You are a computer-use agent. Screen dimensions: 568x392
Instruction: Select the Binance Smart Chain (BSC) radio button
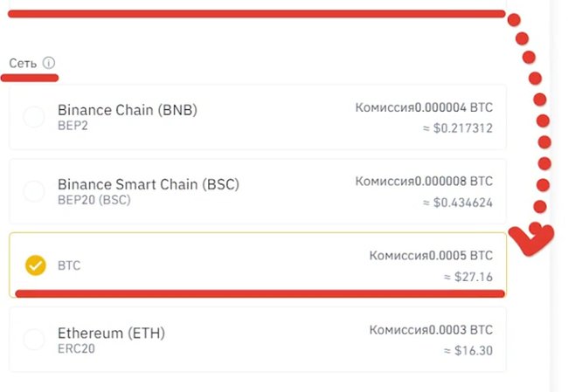click(x=34, y=190)
